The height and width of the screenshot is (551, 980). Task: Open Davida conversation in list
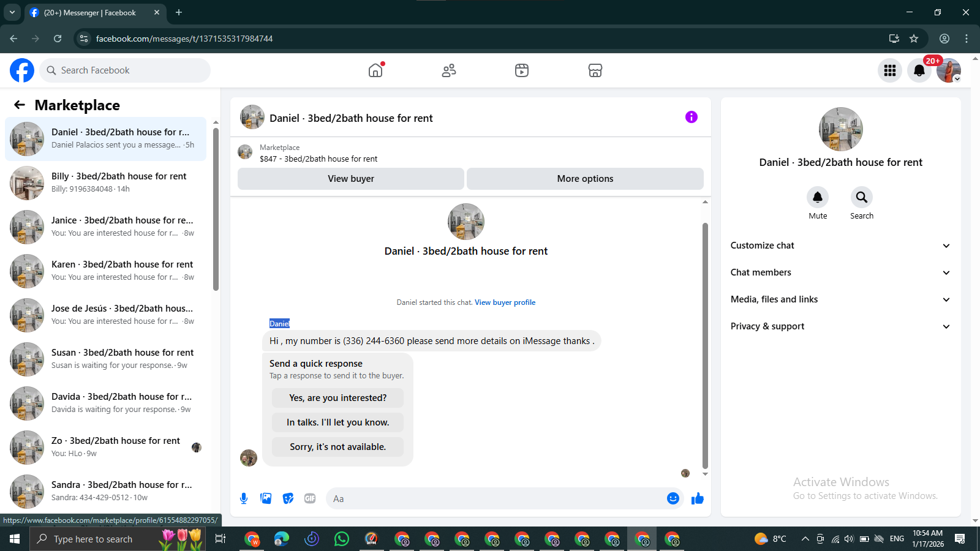point(105,403)
